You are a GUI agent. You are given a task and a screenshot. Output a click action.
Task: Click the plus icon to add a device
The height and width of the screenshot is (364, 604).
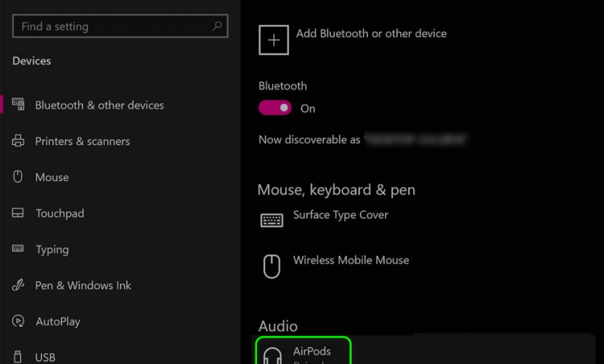[273, 39]
